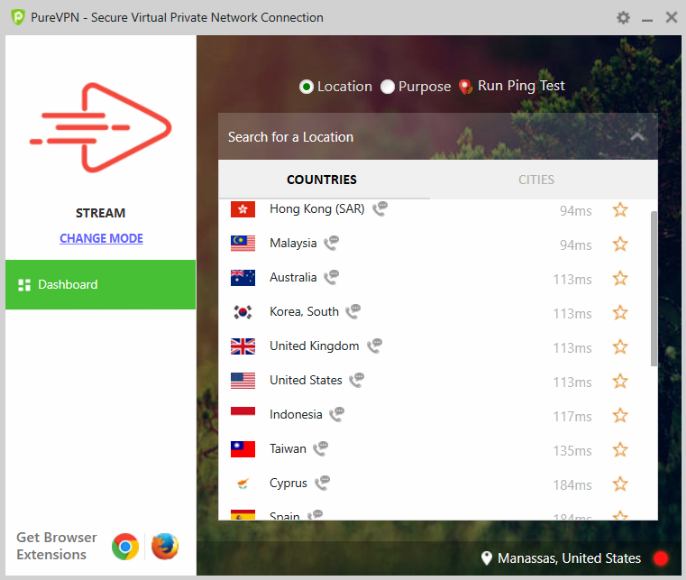
Task: Click the United Kingdom flag icon
Action: tap(243, 346)
